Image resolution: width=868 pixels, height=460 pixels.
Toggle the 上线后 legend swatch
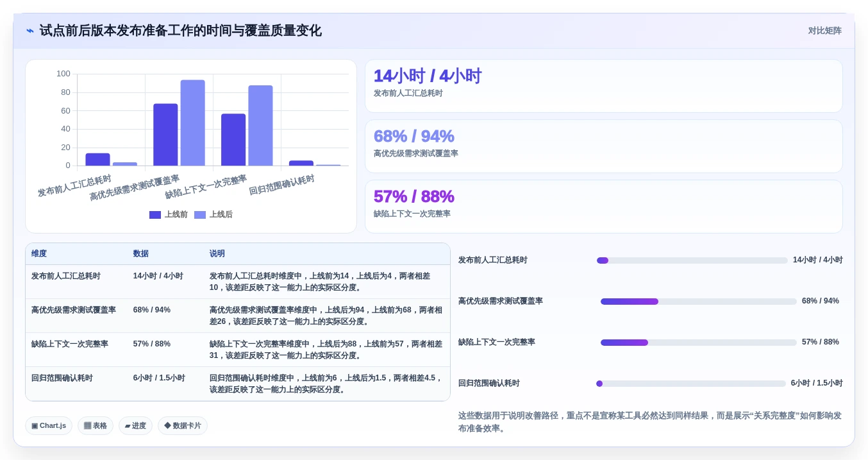pyautogui.click(x=200, y=215)
